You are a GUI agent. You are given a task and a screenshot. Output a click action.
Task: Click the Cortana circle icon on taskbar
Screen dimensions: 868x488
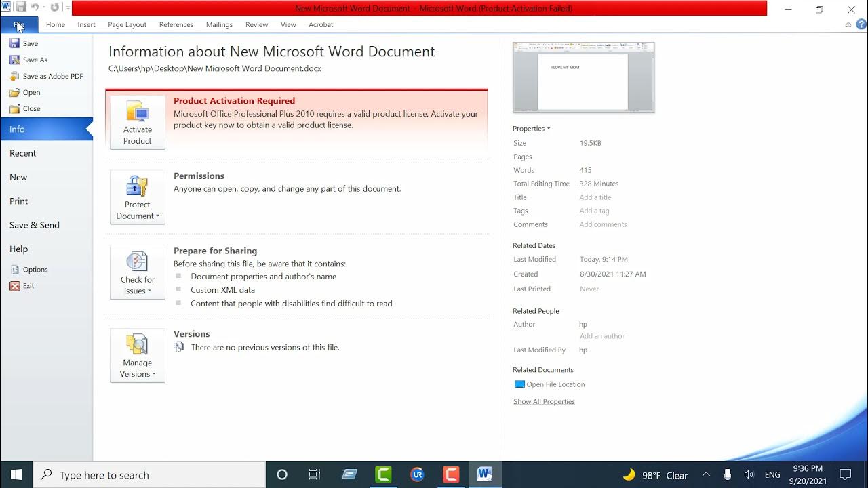tap(282, 474)
